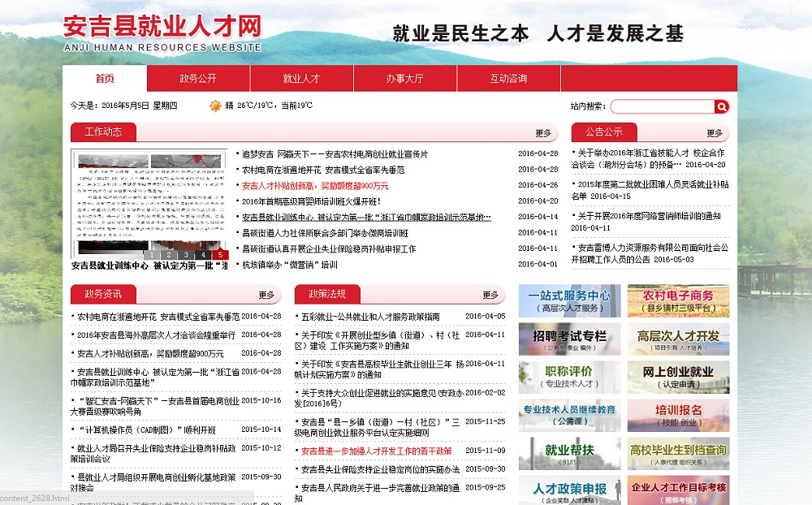Open “智汇安吉-网赢天下” 电商创业大赛 article
The image size is (812, 505).
(155, 406)
